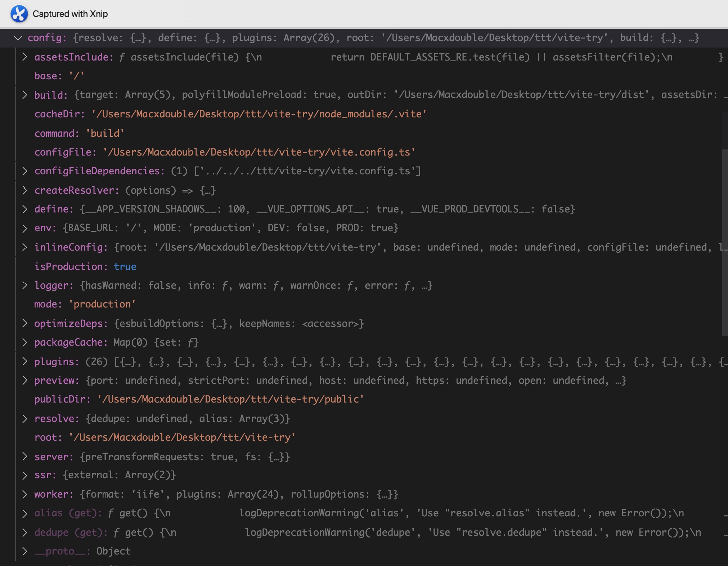This screenshot has width=728, height=566.
Task: Expand the optimizeDeps object entry
Action: pos(24,323)
